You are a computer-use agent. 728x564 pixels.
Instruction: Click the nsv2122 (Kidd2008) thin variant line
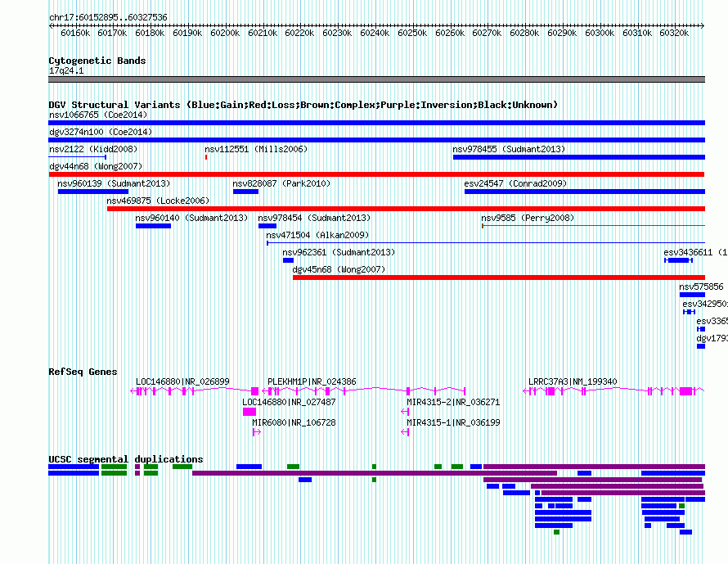click(x=78, y=157)
